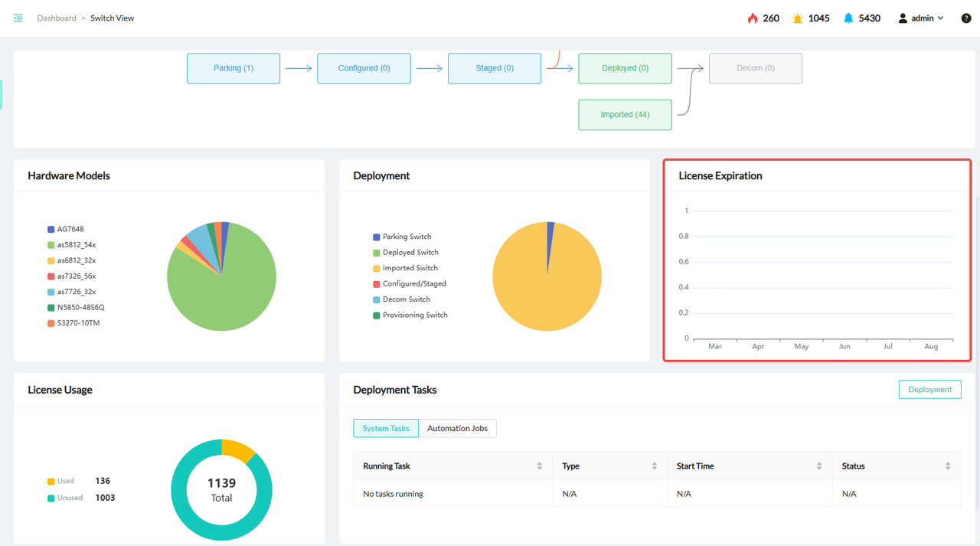Click the yellow warning alarm icon
980x546 pixels.
click(x=798, y=18)
